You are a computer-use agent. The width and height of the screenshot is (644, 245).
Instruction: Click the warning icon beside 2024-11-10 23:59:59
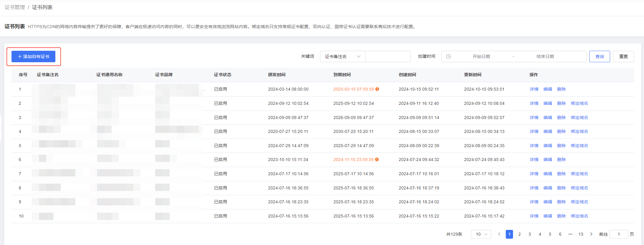(x=377, y=160)
